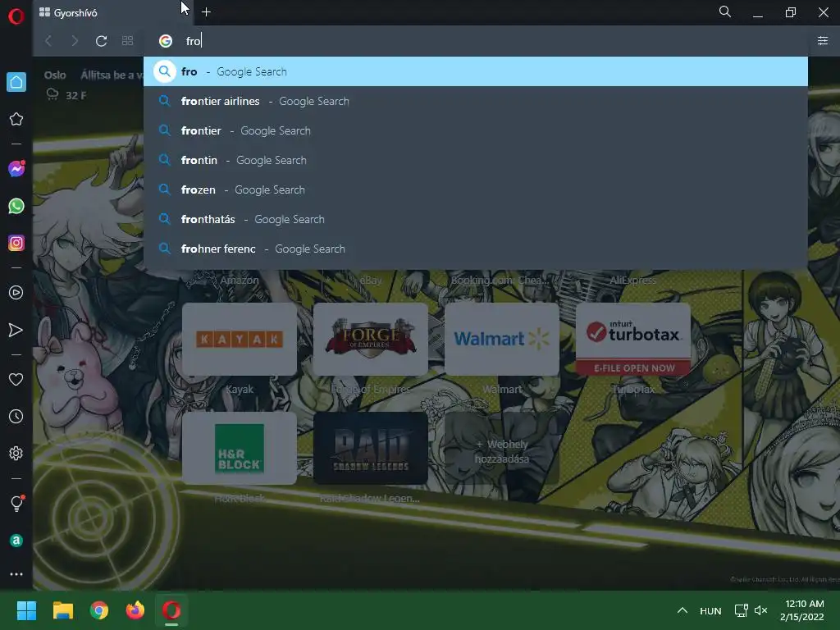Pick 'fronthatás' search suggestion
The width and height of the screenshot is (840, 630).
pyautogui.click(x=476, y=218)
